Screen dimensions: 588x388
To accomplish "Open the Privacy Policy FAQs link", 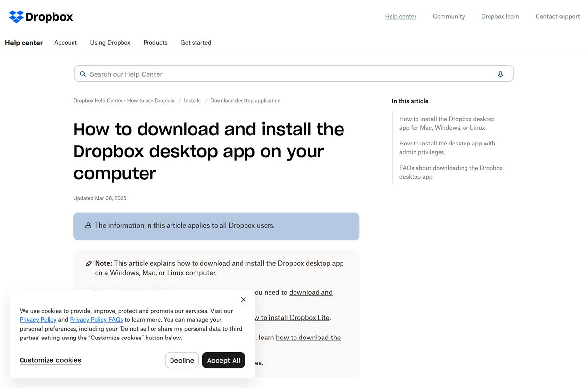I will (x=97, y=320).
